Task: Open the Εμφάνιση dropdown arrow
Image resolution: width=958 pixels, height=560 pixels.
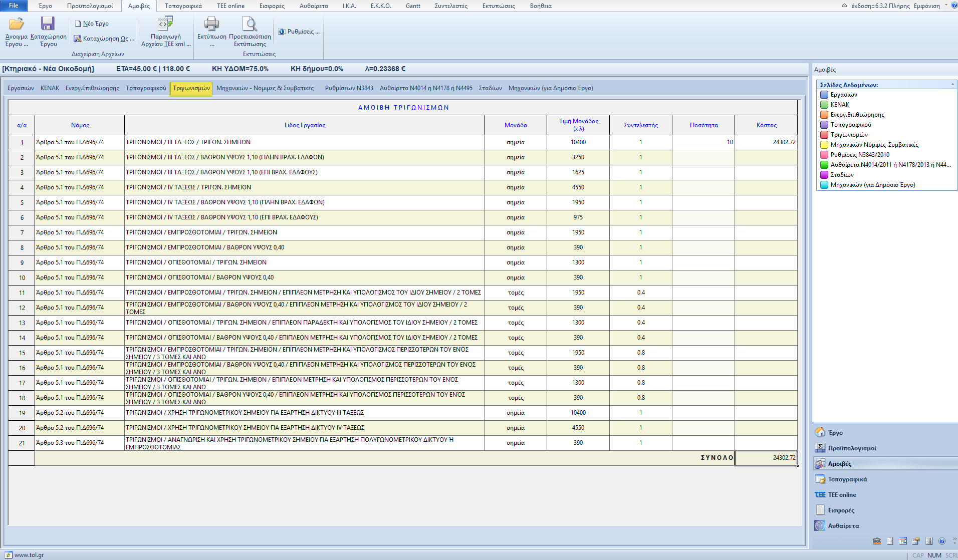Action: pos(946,6)
